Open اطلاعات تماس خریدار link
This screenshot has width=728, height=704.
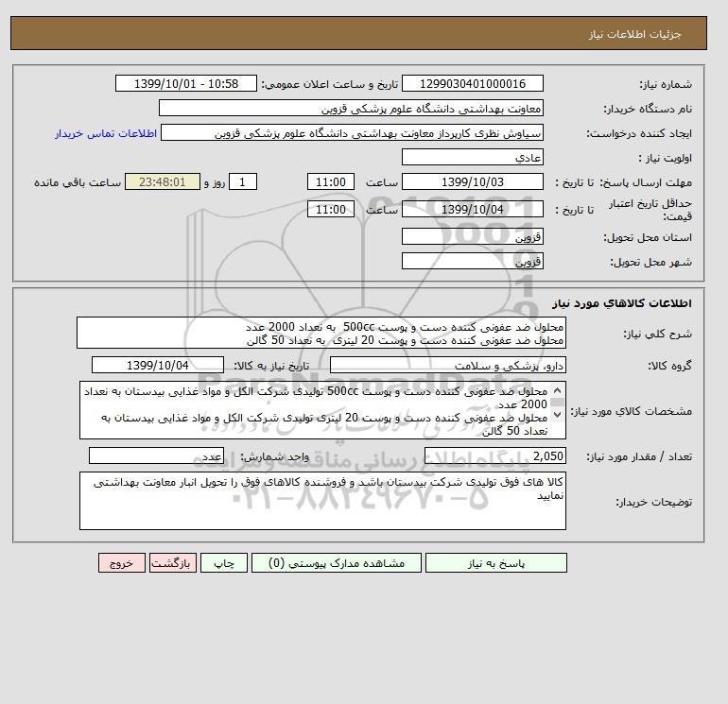click(x=106, y=133)
